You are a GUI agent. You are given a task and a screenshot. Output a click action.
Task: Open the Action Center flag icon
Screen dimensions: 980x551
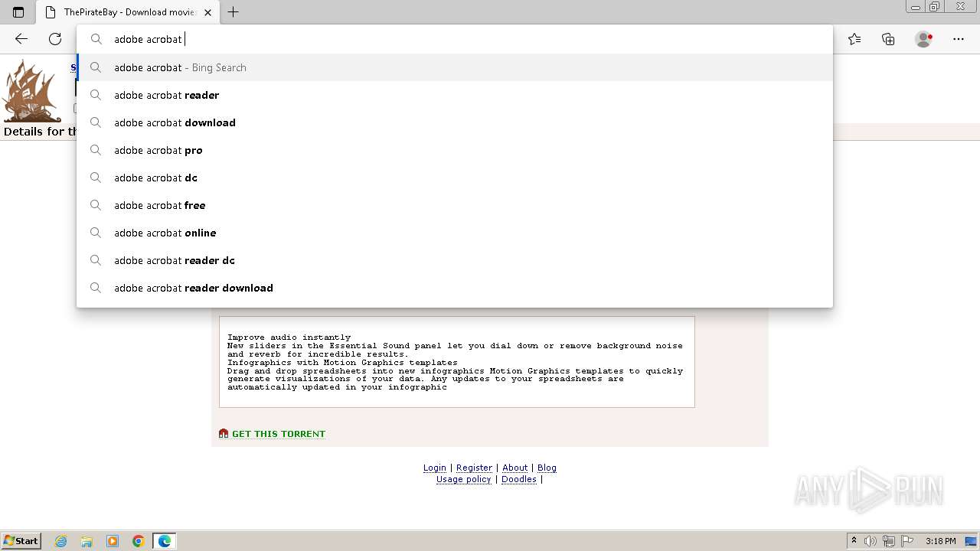907,541
